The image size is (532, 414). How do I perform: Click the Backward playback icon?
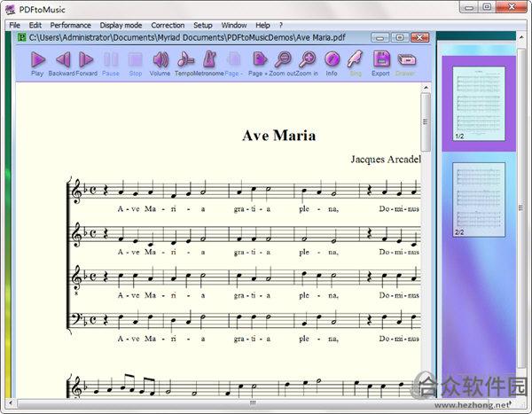(x=63, y=59)
